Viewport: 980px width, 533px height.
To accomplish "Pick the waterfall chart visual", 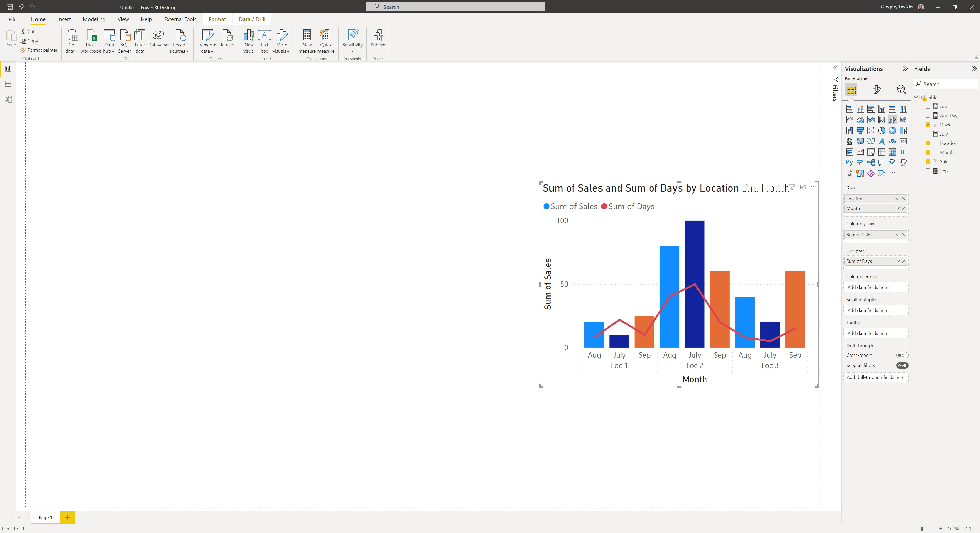I will click(x=849, y=131).
